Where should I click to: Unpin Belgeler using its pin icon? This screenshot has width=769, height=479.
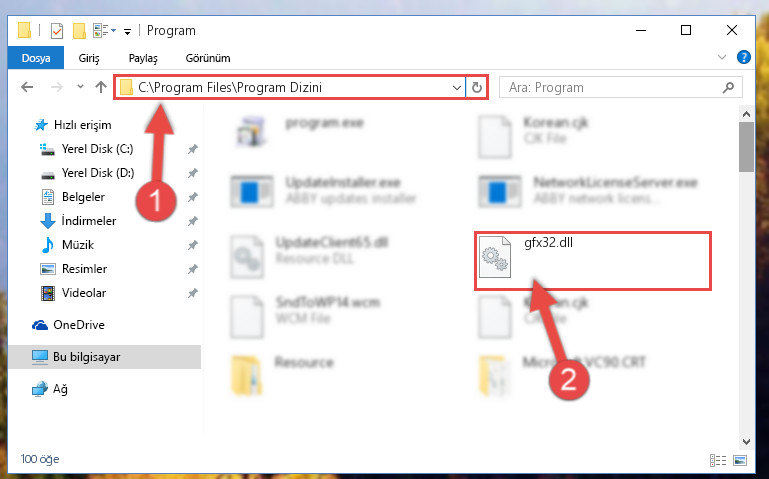pyautogui.click(x=192, y=197)
